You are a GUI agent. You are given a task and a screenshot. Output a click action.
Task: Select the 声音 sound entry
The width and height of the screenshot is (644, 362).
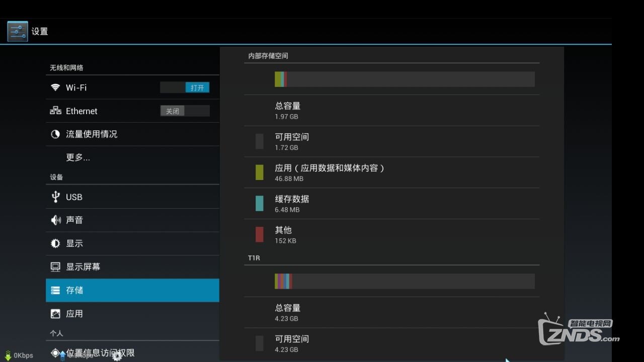click(x=132, y=220)
